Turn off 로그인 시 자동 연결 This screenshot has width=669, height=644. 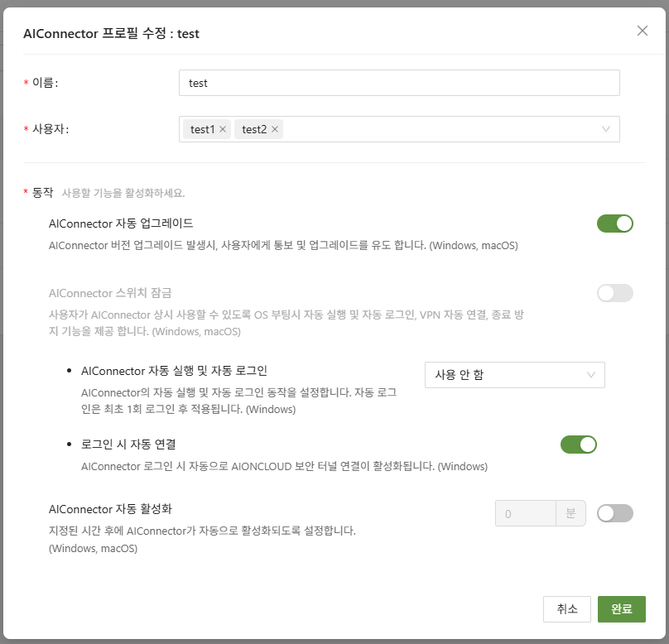[578, 445]
